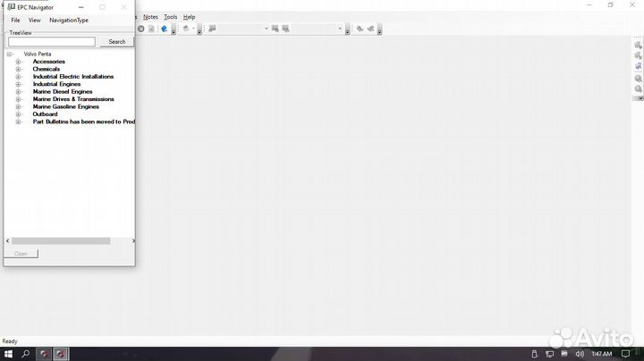This screenshot has width=644, height=361.
Task: Open the Help menu
Action: (x=190, y=17)
